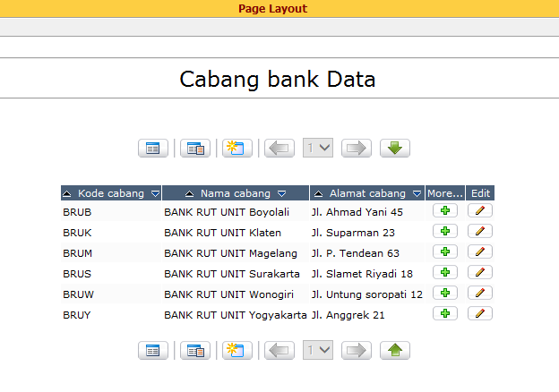Click BANK RUT UNIT Yogyakarta cell
This screenshot has width=559, height=392.
pos(236,315)
